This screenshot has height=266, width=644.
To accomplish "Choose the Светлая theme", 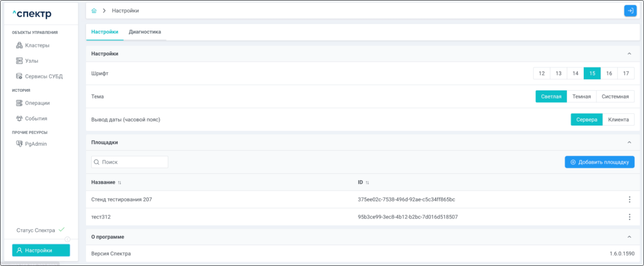I will point(551,97).
